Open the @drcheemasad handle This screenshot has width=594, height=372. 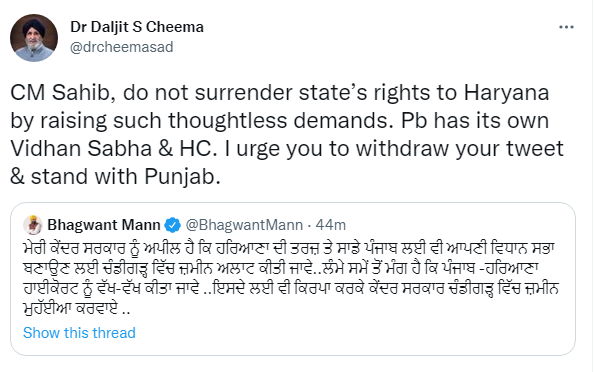[122, 47]
